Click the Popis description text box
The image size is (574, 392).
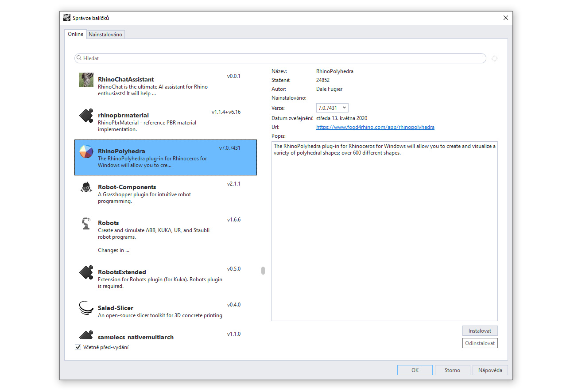[384, 231]
